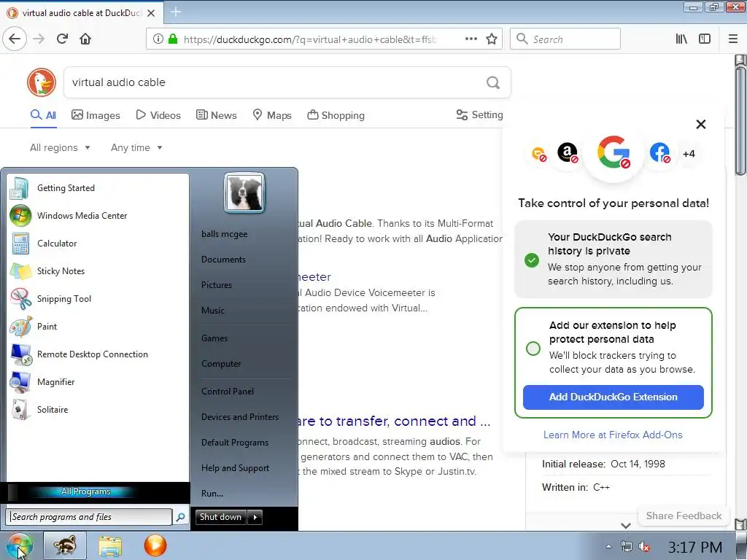
Task: Open Documents from the Start menu
Action: tap(223, 260)
